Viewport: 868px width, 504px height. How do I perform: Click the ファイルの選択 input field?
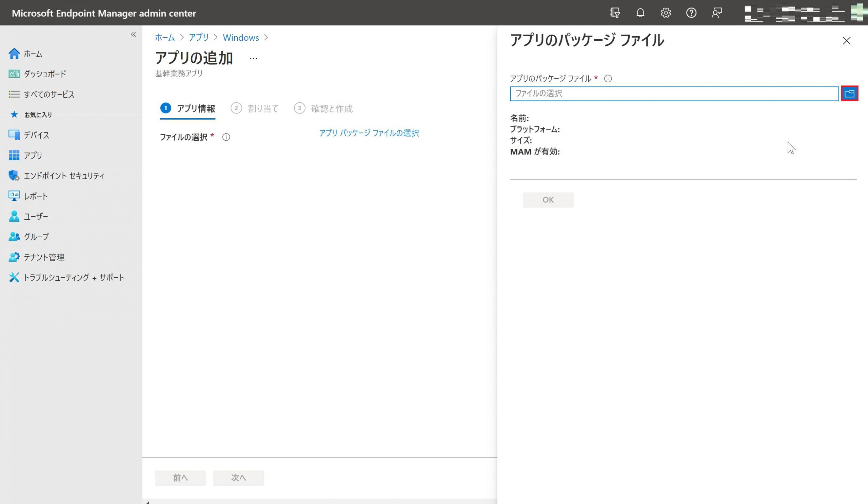674,94
